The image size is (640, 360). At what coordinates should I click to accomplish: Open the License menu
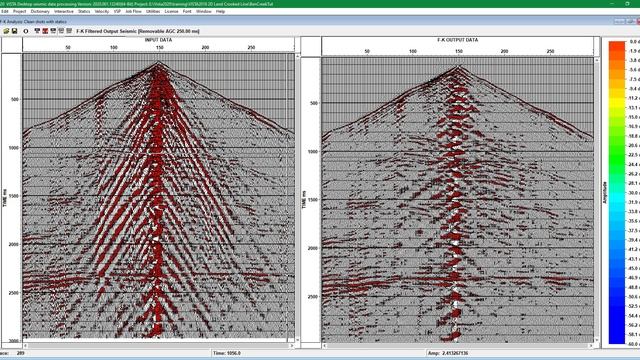(x=171, y=11)
